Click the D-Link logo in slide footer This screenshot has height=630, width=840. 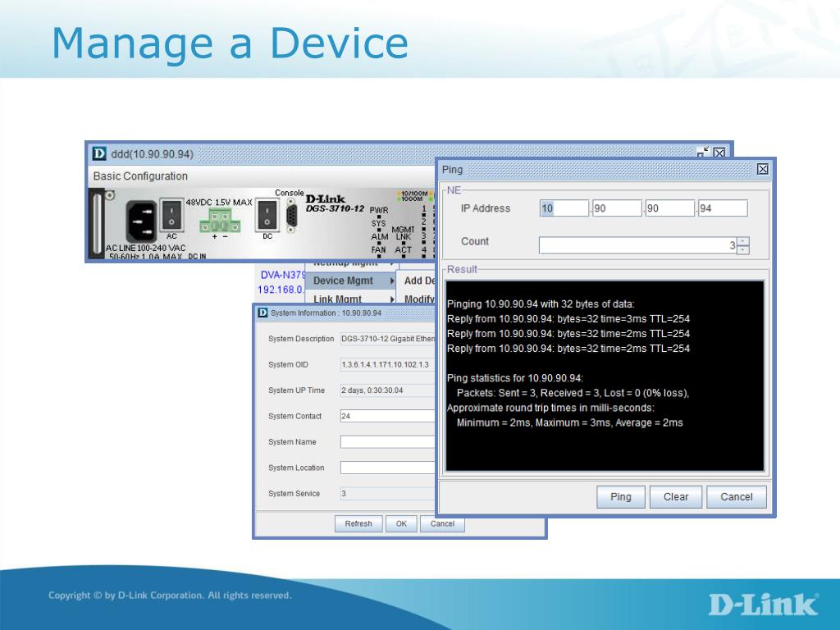click(764, 605)
